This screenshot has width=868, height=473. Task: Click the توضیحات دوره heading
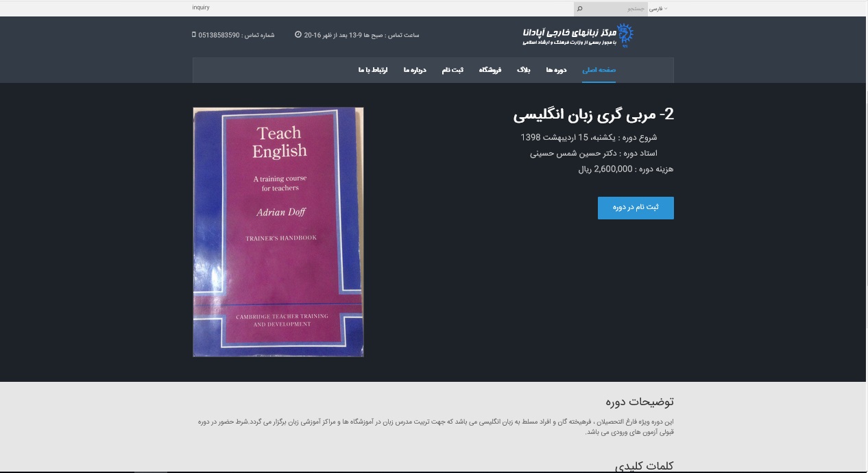tap(640, 402)
